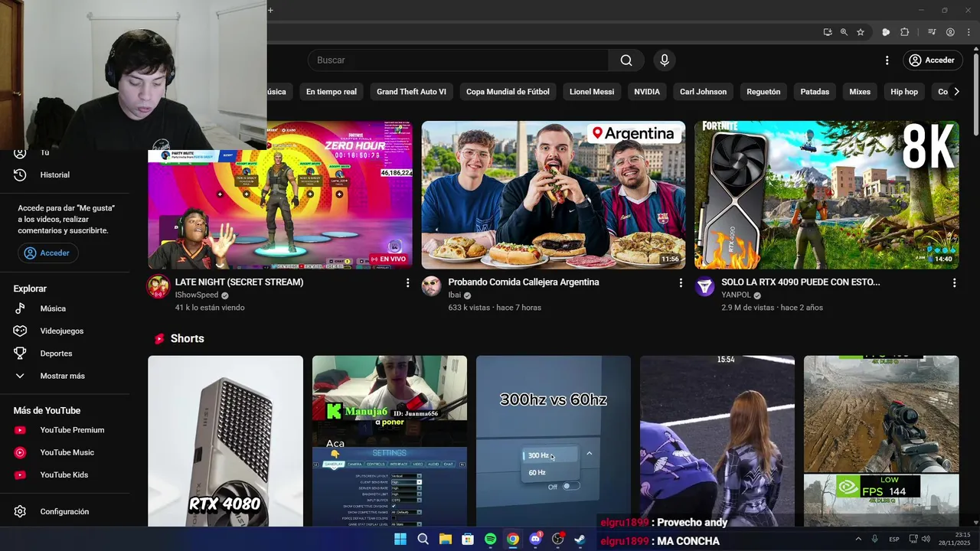Open Spotify from the taskbar
Viewport: 980px width, 551px height.
pyautogui.click(x=490, y=540)
